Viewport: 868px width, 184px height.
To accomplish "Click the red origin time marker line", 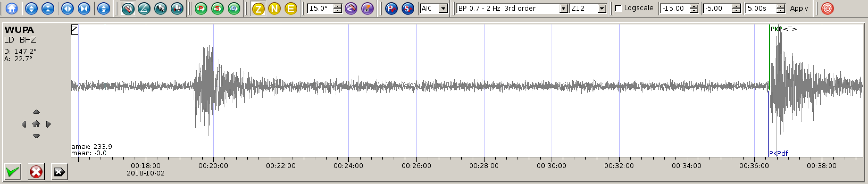I will coord(105,90).
